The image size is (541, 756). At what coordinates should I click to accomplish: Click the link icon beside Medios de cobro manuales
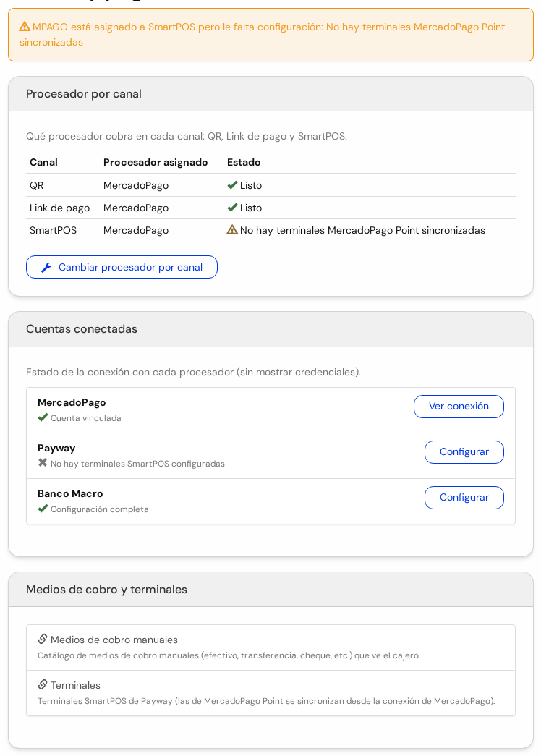point(43,639)
